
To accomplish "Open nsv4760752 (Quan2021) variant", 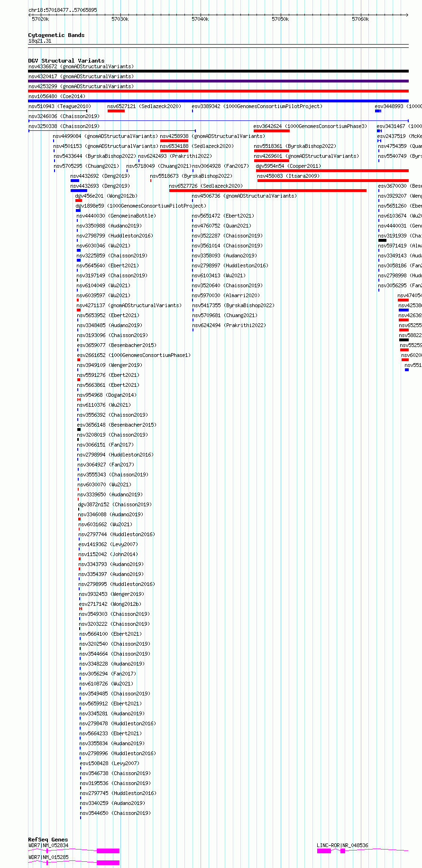I will coord(221,226).
